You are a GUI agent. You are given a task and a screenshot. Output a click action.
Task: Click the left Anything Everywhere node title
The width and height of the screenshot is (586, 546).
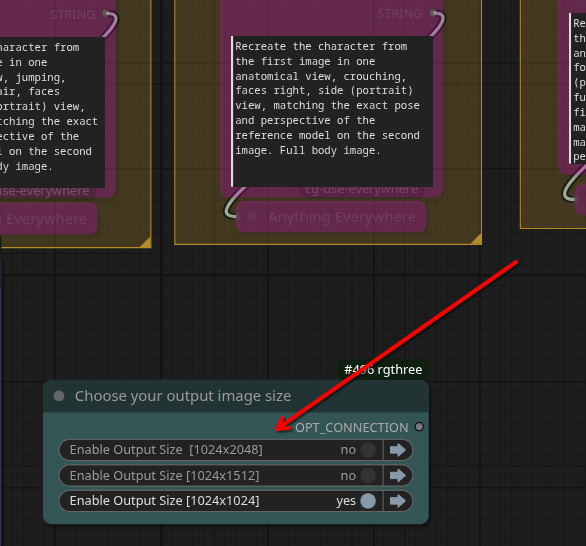44,219
